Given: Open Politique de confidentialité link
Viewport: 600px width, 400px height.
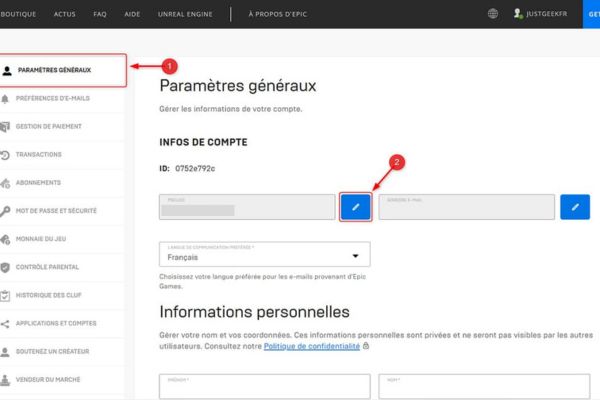Looking at the screenshot, I should [x=312, y=346].
